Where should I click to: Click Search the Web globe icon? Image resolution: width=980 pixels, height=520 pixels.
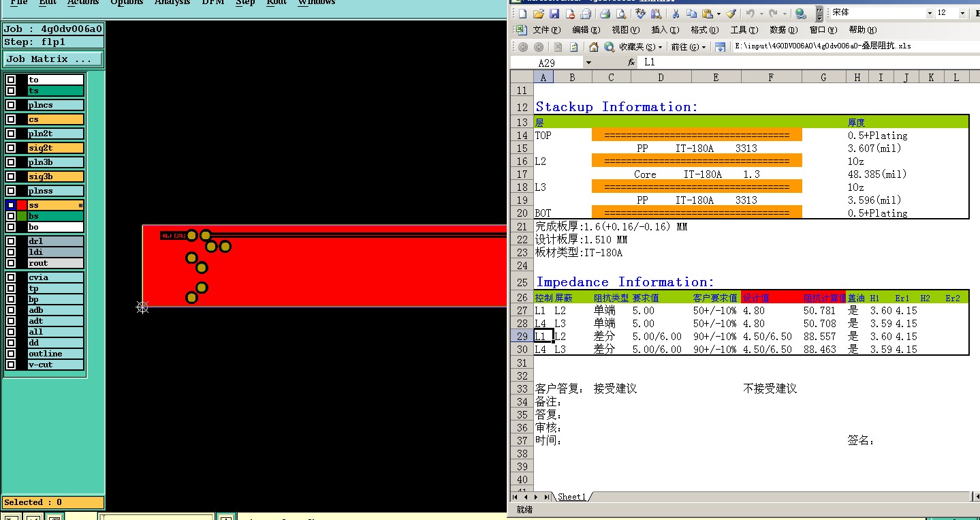610,47
